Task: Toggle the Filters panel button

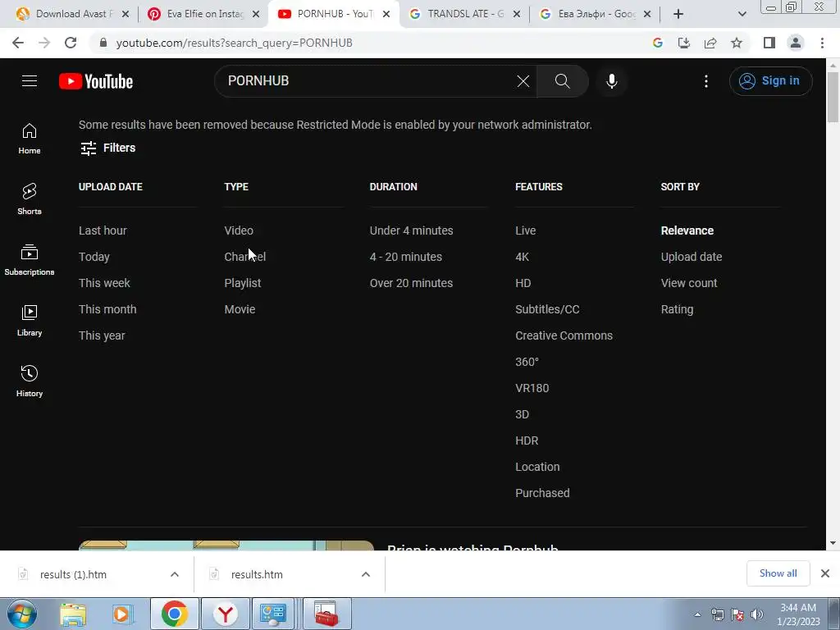Action: click(x=107, y=148)
